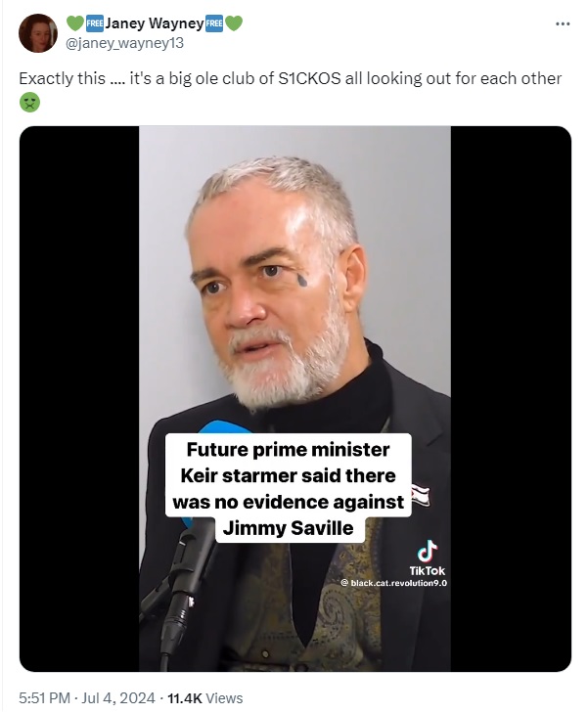Click the video caption about Keir Starmer
This screenshot has height=714, width=588.
[289, 488]
